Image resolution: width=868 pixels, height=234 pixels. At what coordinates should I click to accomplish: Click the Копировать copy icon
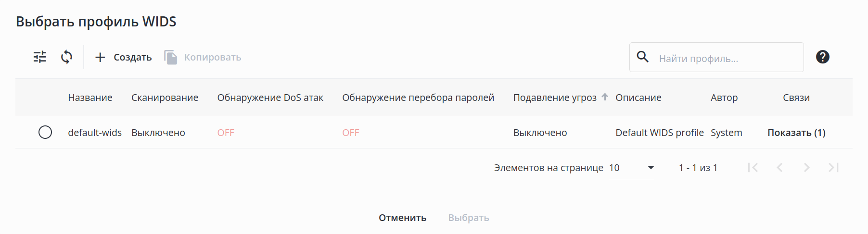click(171, 57)
